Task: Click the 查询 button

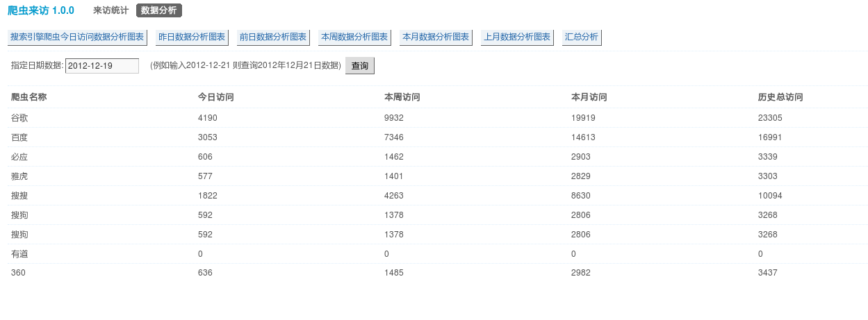Action: [360, 66]
